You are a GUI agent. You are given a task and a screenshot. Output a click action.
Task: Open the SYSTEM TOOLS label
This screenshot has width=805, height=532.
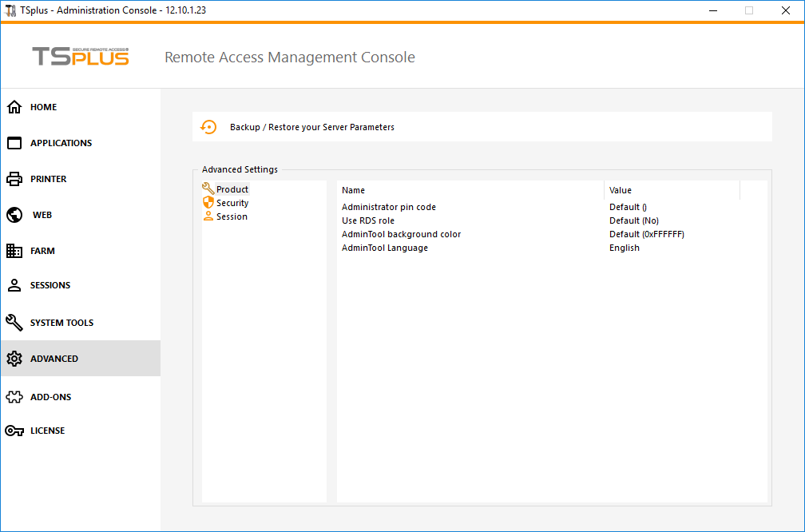click(61, 323)
